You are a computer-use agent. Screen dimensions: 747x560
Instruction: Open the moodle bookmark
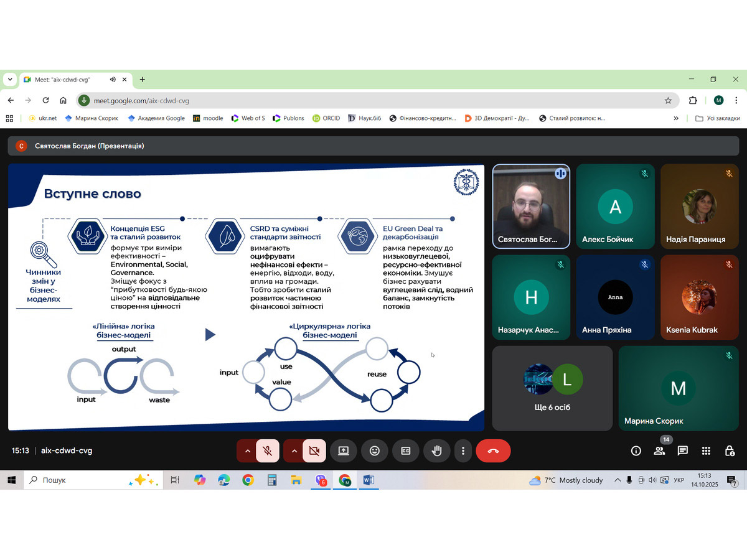pyautogui.click(x=208, y=118)
